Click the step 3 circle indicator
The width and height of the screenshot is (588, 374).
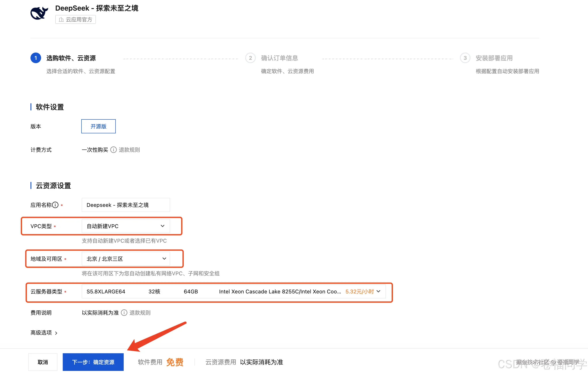coord(465,58)
